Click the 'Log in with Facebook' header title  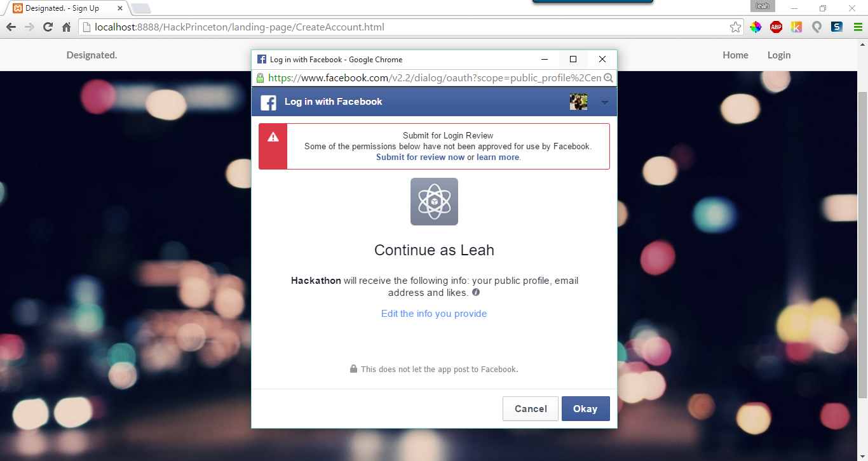click(334, 102)
